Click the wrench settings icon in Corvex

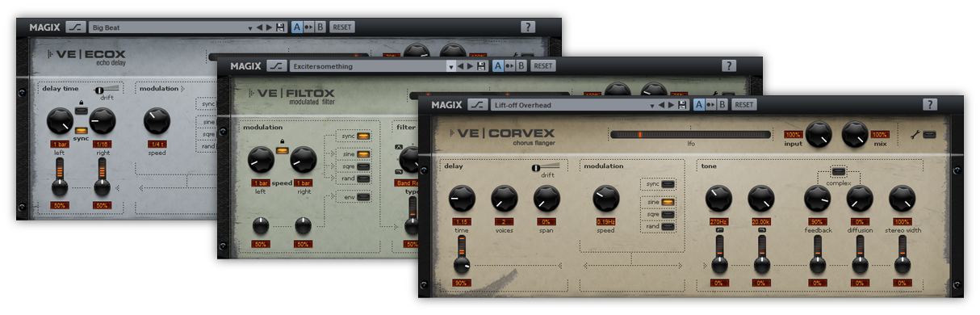pos(915,134)
